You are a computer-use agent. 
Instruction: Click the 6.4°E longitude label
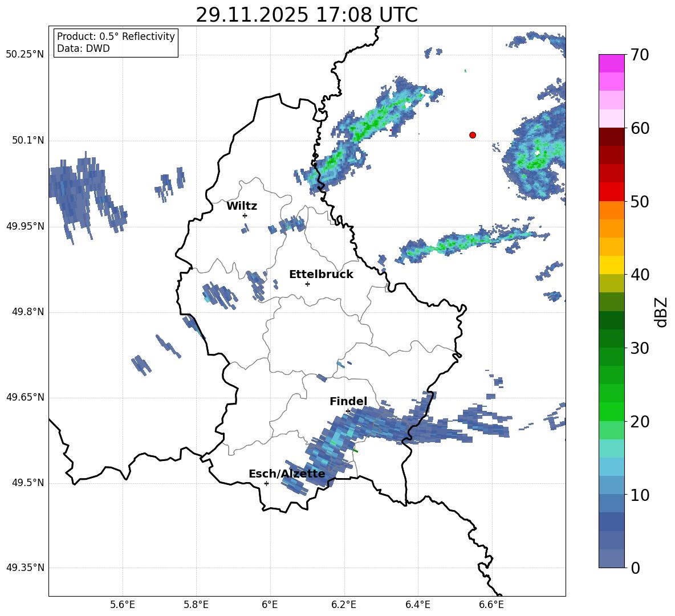click(417, 605)
